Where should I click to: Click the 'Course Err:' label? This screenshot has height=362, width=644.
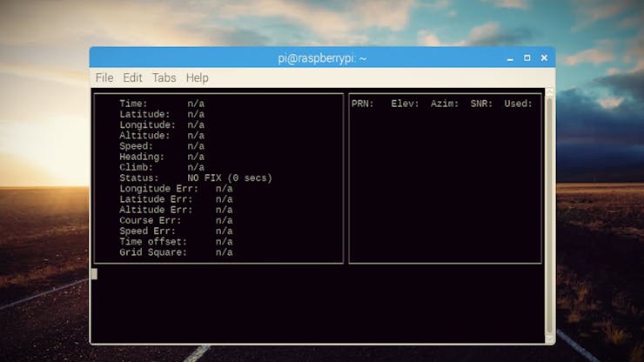tap(151, 221)
